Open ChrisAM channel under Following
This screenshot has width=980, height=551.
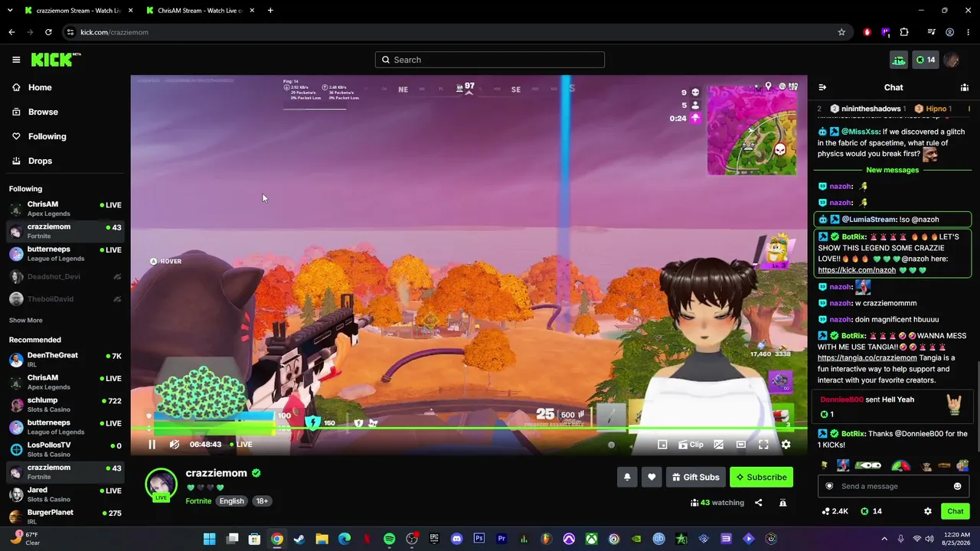point(65,209)
